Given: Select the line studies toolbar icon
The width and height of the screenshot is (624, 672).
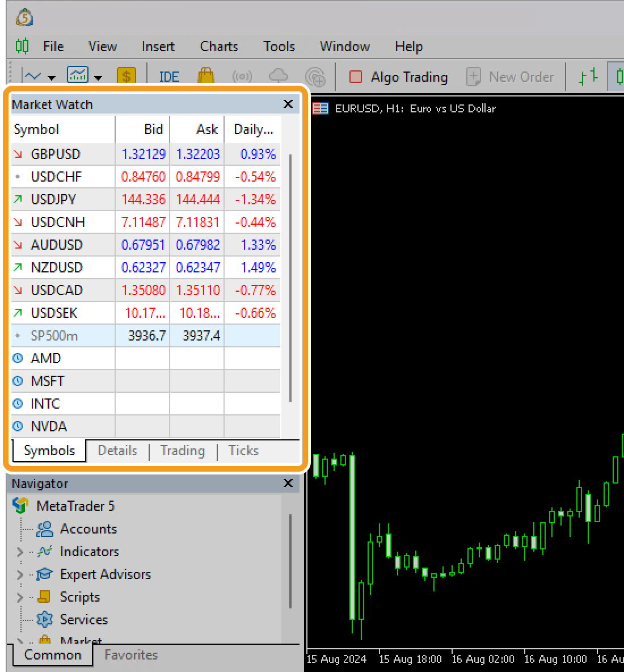Looking at the screenshot, I should tap(32, 75).
